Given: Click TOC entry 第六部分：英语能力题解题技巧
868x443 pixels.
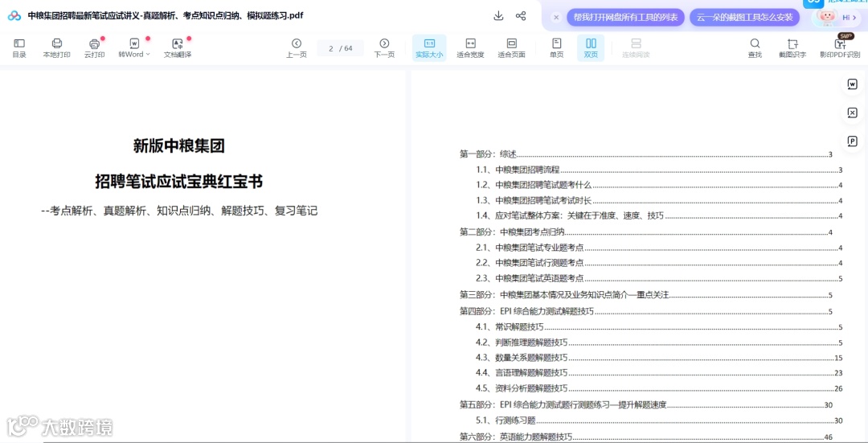Looking at the screenshot, I should [x=646, y=437].
